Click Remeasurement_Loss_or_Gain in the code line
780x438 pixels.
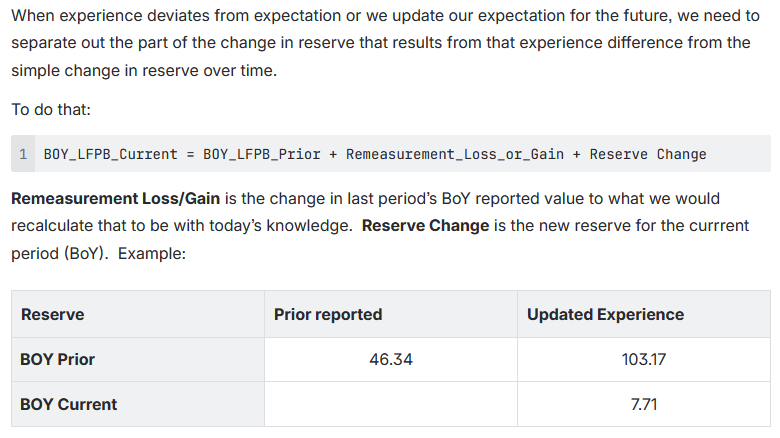click(x=455, y=154)
